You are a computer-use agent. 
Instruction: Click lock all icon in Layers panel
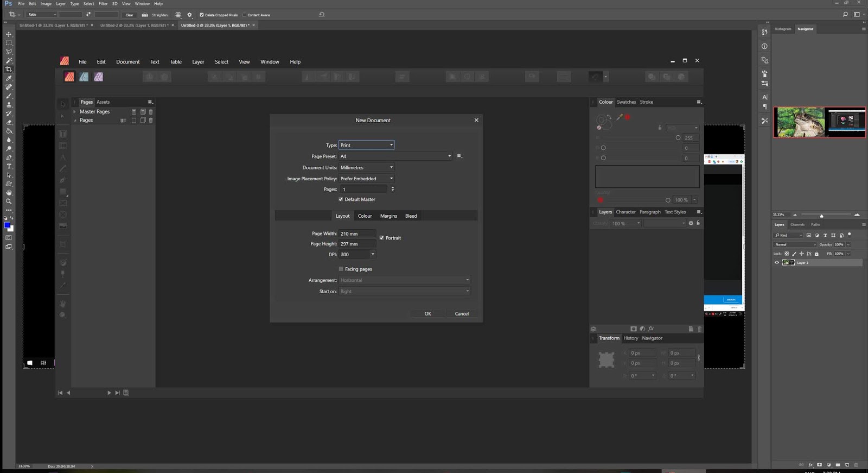pyautogui.click(x=816, y=254)
